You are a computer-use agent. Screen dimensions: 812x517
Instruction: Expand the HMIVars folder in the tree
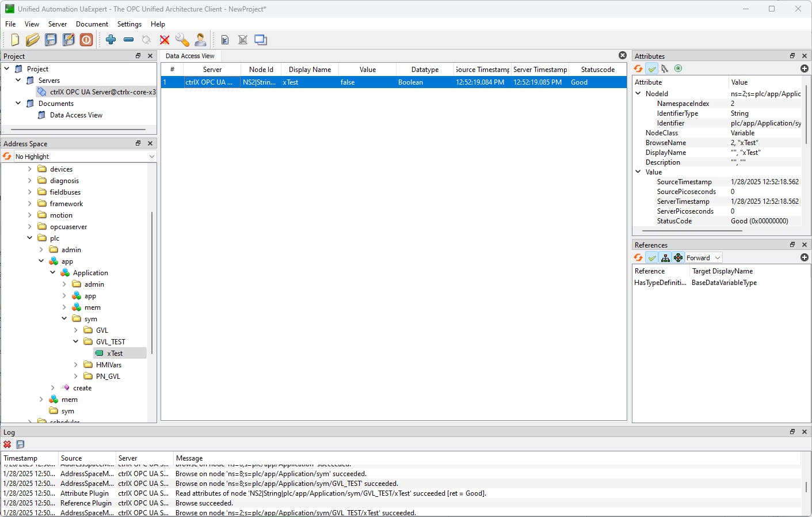coord(76,365)
